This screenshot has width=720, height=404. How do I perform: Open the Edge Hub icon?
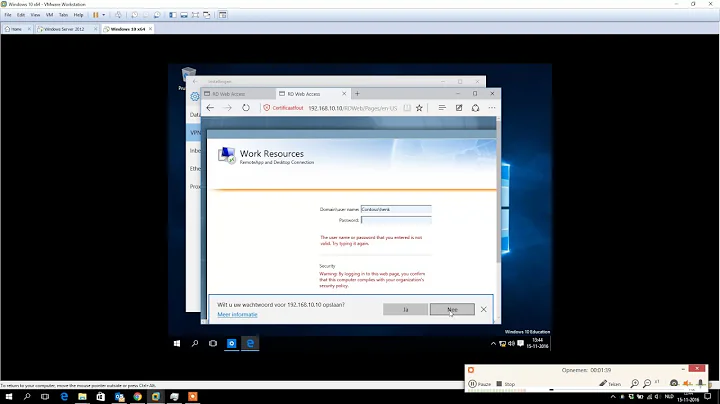(x=442, y=108)
